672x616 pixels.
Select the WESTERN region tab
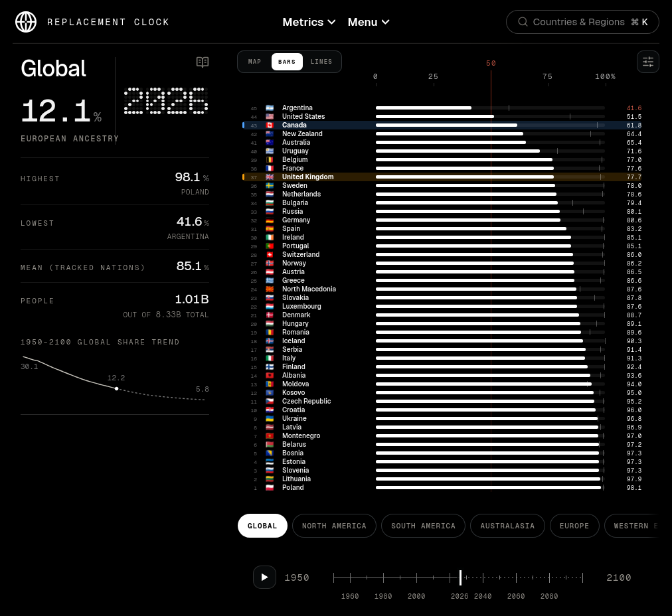pyautogui.click(x=631, y=526)
